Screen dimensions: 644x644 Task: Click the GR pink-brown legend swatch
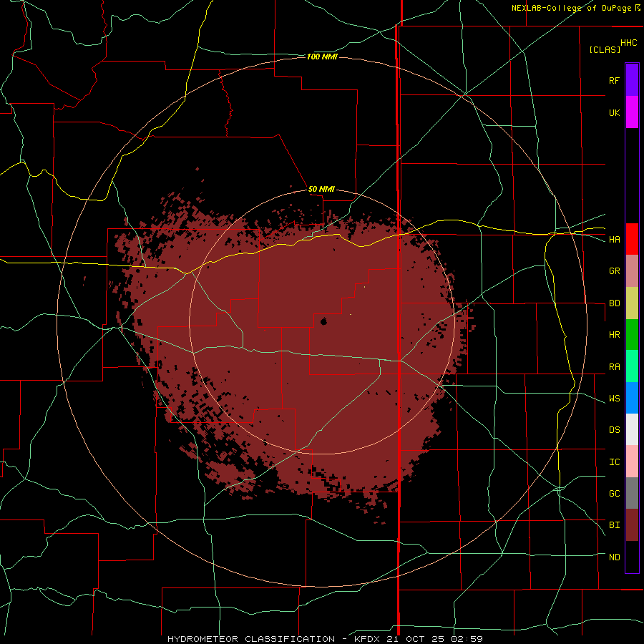click(632, 271)
